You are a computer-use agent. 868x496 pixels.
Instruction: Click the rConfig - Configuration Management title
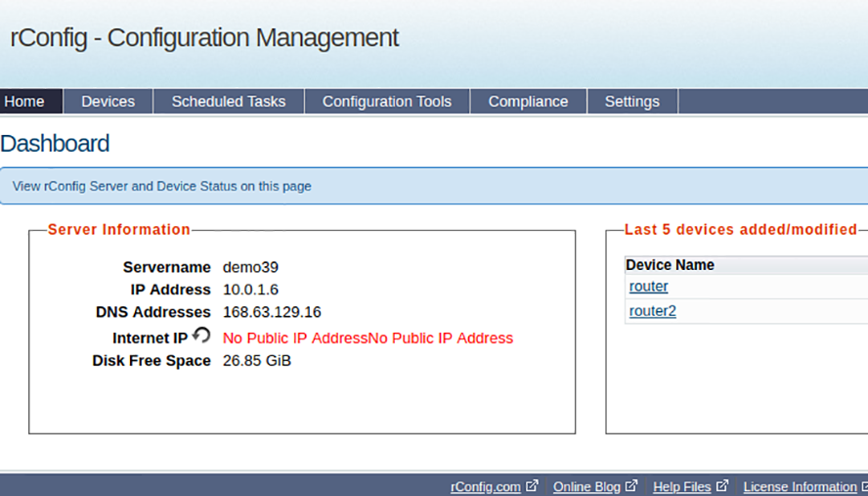click(204, 38)
